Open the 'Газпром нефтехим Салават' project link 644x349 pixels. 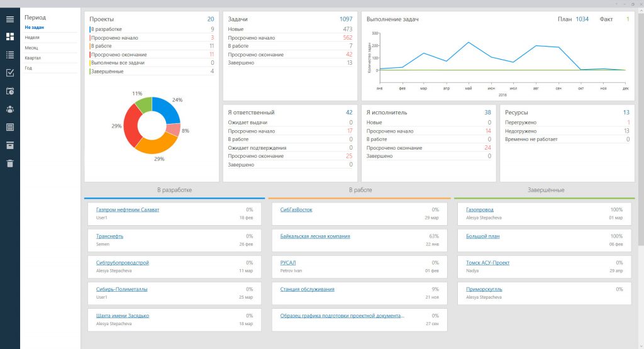pos(128,209)
